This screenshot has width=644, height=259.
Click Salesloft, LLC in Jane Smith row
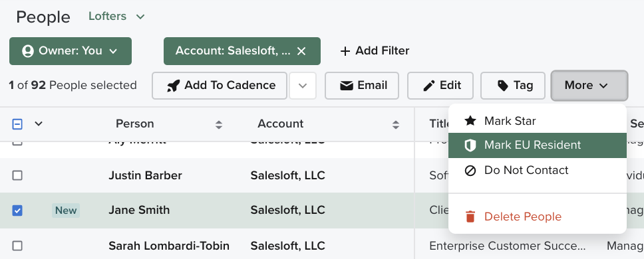pyautogui.click(x=287, y=210)
